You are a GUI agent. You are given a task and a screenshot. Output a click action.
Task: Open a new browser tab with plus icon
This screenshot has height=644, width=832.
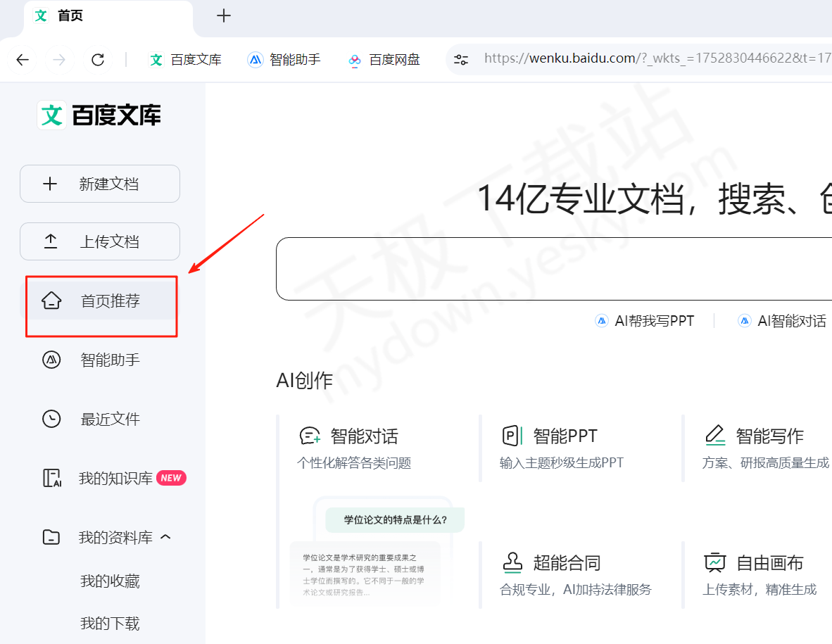[x=223, y=15]
